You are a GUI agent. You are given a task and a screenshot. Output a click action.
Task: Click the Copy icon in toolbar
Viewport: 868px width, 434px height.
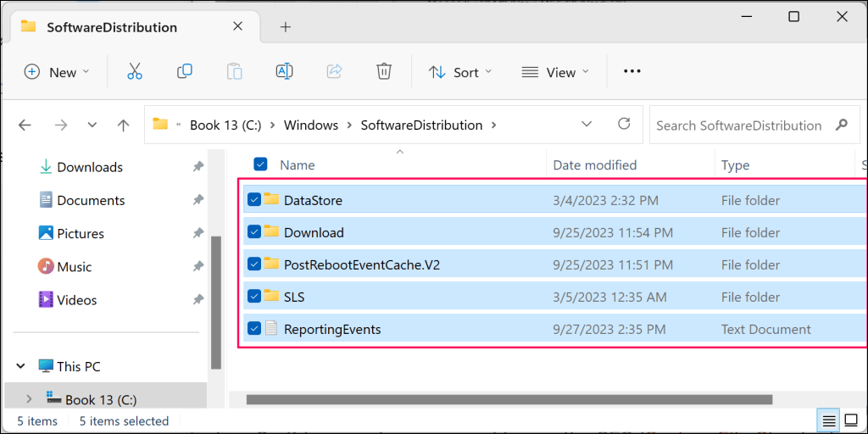pos(184,71)
